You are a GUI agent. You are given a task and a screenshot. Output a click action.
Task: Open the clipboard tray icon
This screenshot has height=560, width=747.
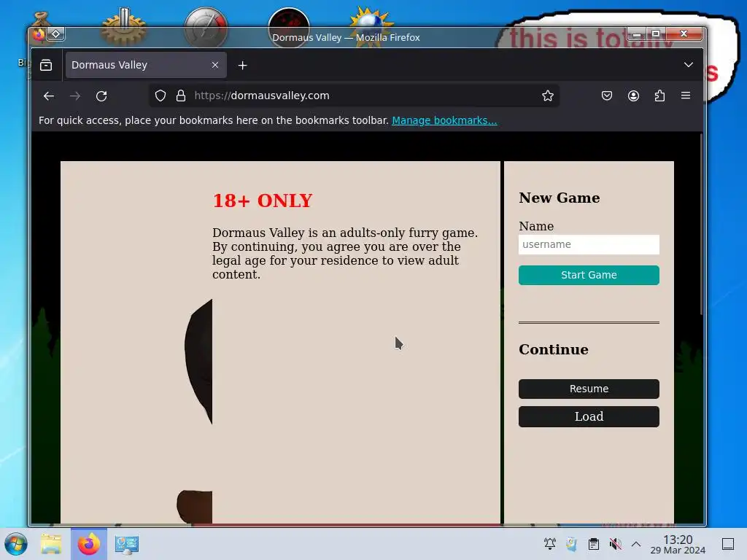point(594,544)
